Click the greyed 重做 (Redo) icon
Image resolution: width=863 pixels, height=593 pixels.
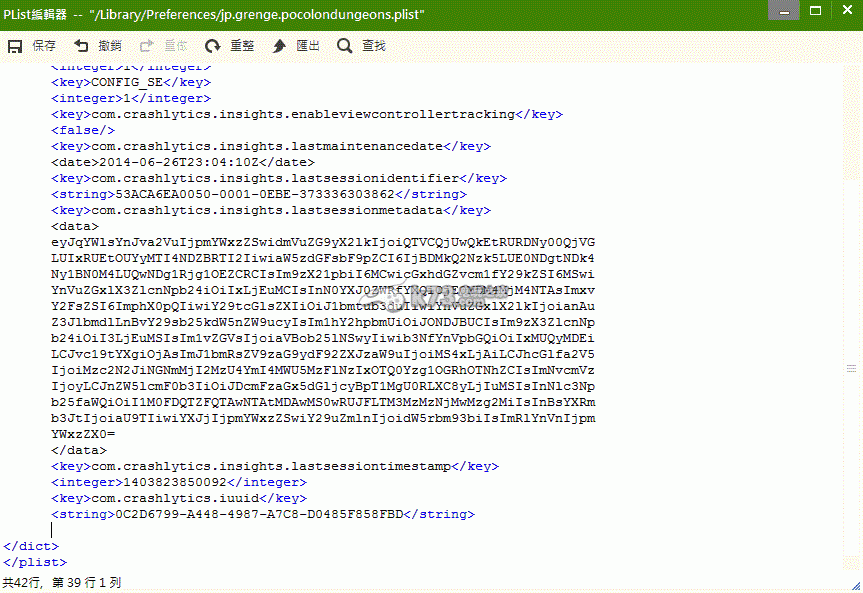click(x=147, y=46)
